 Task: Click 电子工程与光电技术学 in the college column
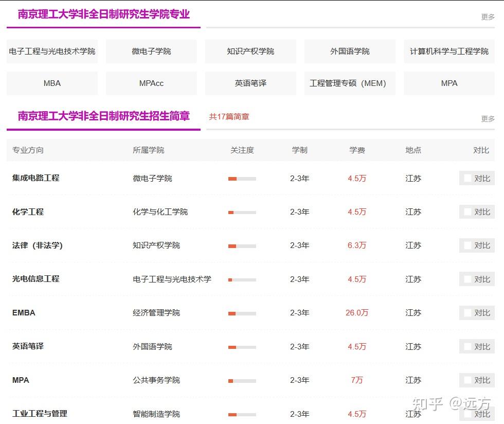[172, 279]
